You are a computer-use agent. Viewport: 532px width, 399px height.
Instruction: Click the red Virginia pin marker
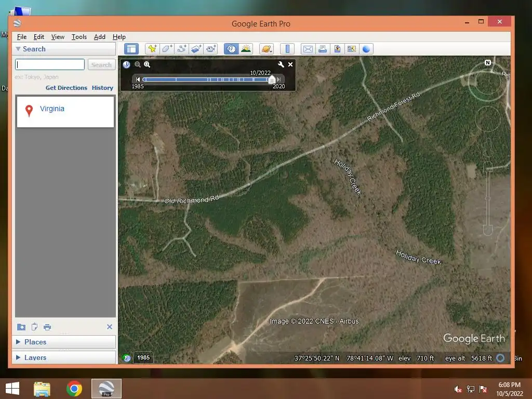coord(29,111)
